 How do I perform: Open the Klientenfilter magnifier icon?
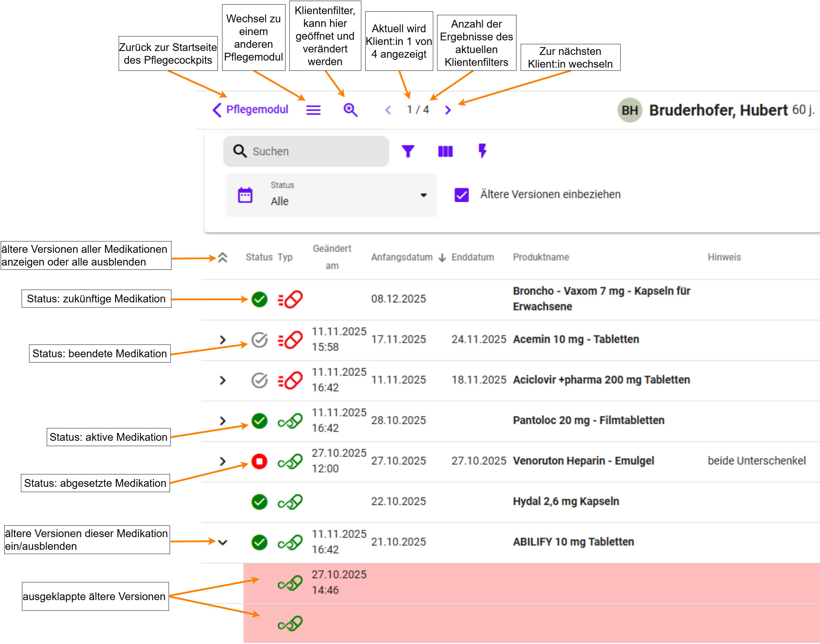coord(350,110)
